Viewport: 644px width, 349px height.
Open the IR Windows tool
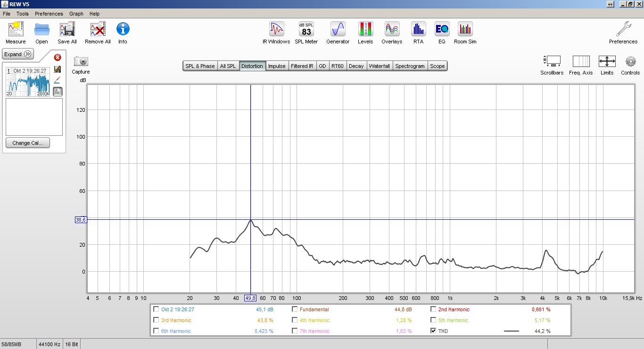(276, 29)
